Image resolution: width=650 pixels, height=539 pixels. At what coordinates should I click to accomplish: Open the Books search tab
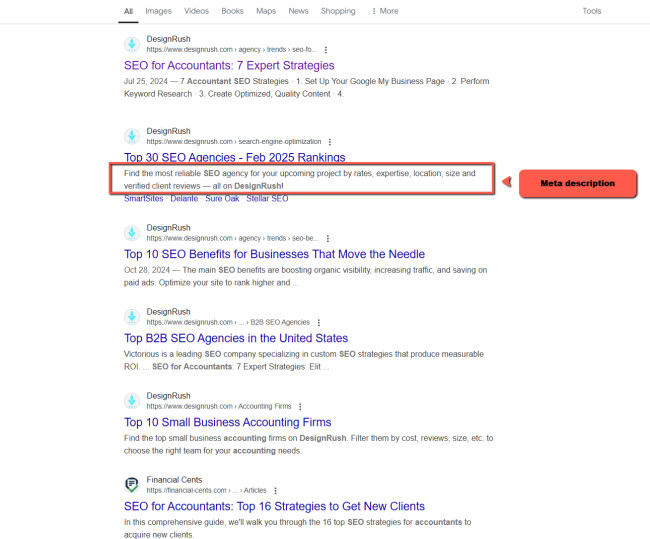tap(232, 11)
